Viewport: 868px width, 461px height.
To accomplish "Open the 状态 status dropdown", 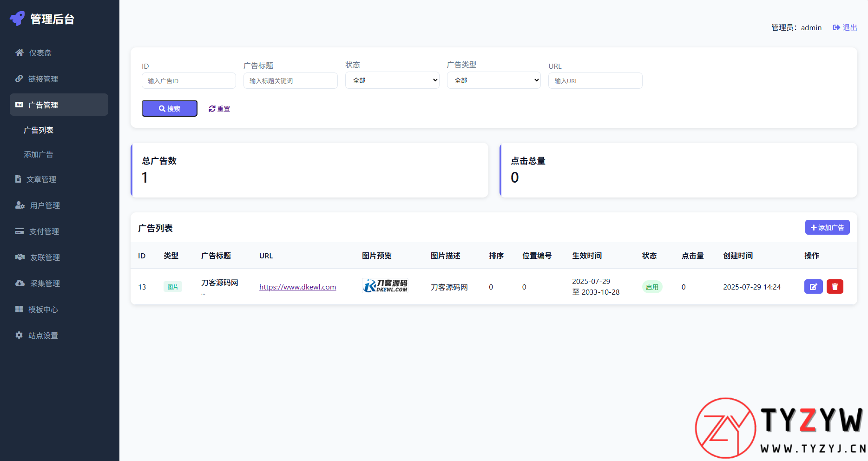I will click(392, 80).
